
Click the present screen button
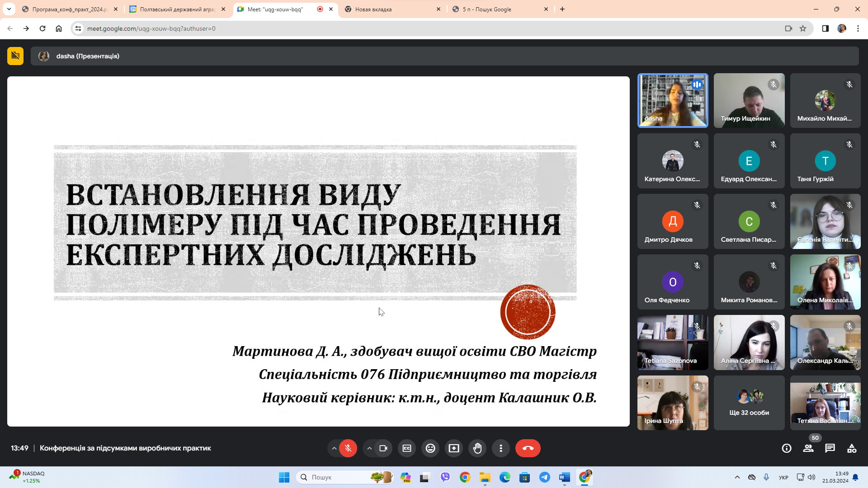click(x=454, y=448)
